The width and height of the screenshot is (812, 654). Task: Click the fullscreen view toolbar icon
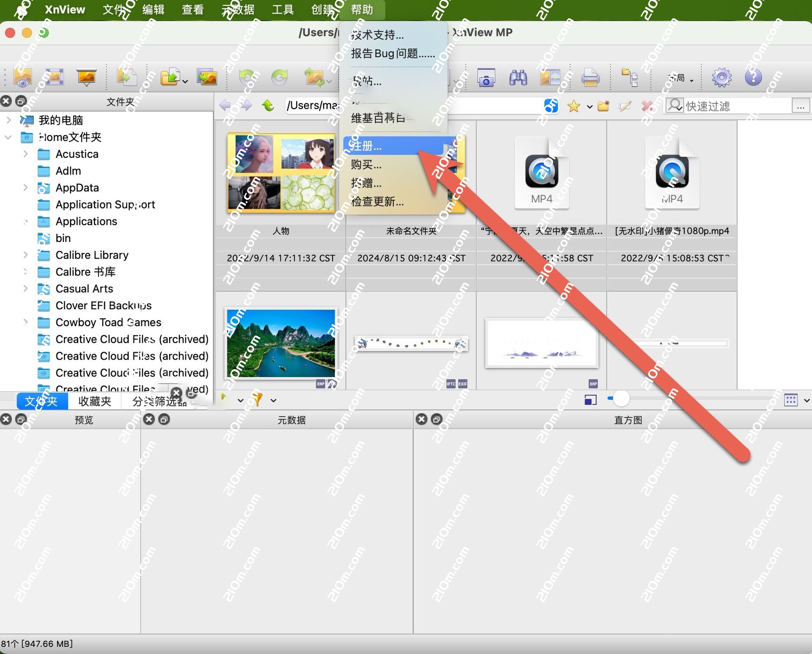click(x=55, y=77)
